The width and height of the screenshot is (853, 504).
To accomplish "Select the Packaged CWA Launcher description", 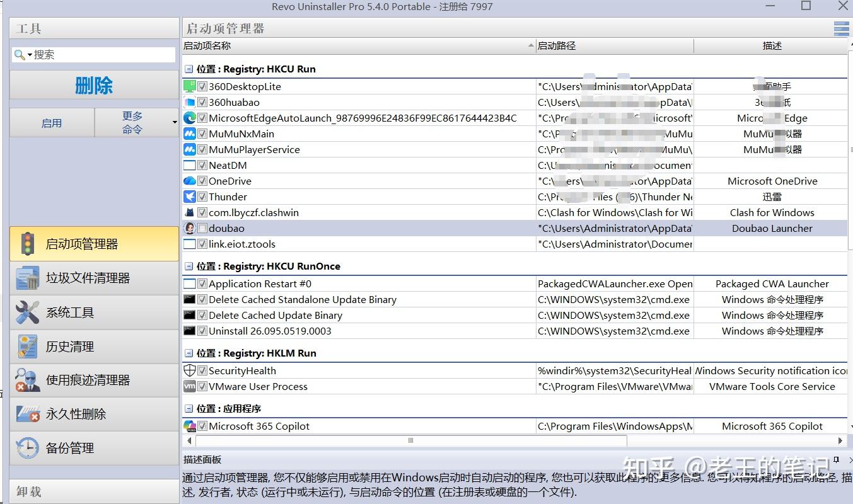I will point(772,283).
